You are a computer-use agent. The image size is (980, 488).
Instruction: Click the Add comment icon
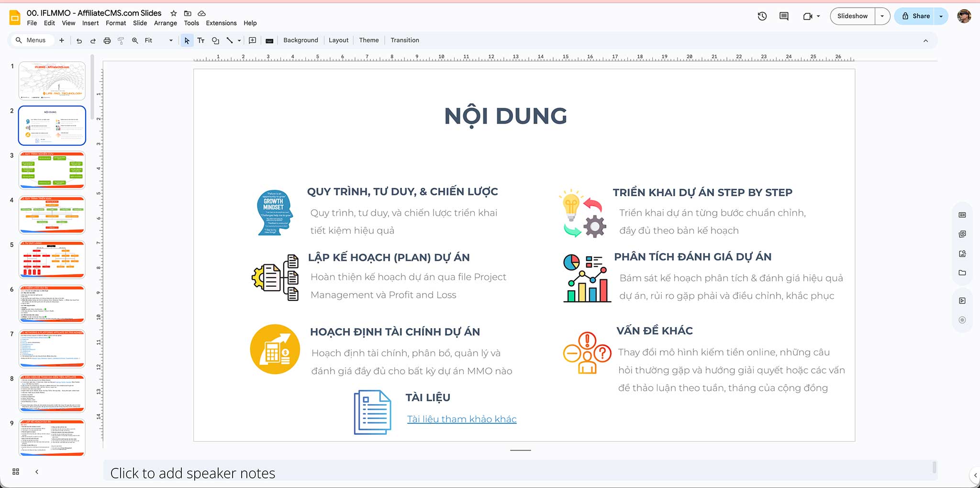[253, 41]
